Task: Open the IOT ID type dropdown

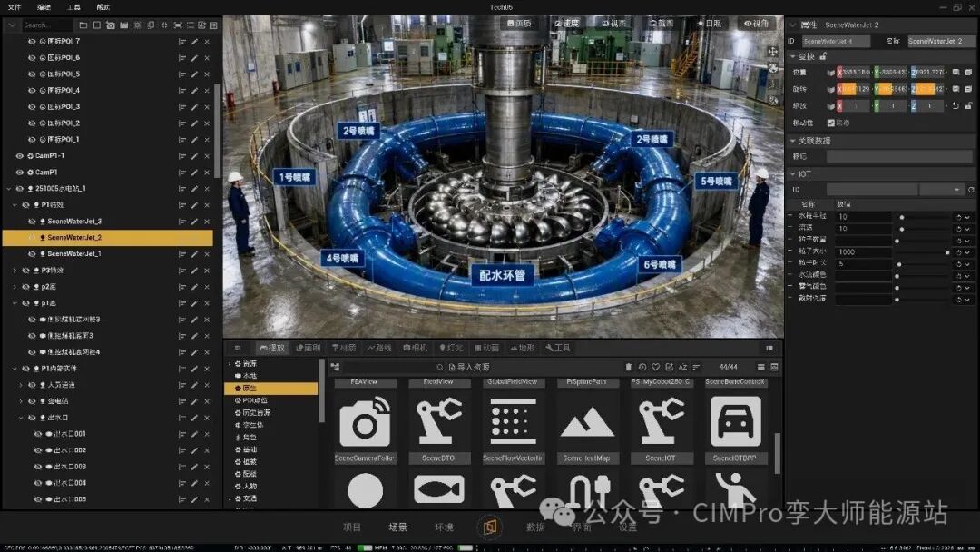Action: (x=941, y=190)
